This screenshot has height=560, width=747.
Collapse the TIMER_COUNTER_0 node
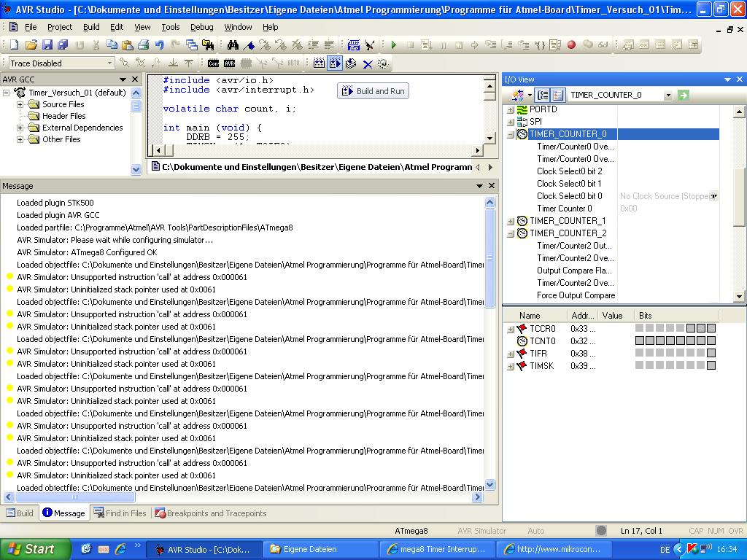[x=510, y=134]
